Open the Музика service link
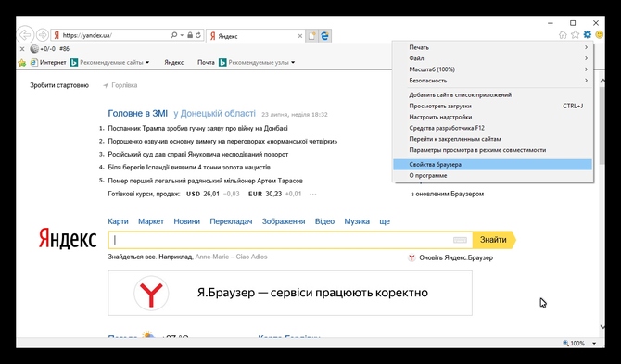The width and height of the screenshot is (621, 364). 357,221
